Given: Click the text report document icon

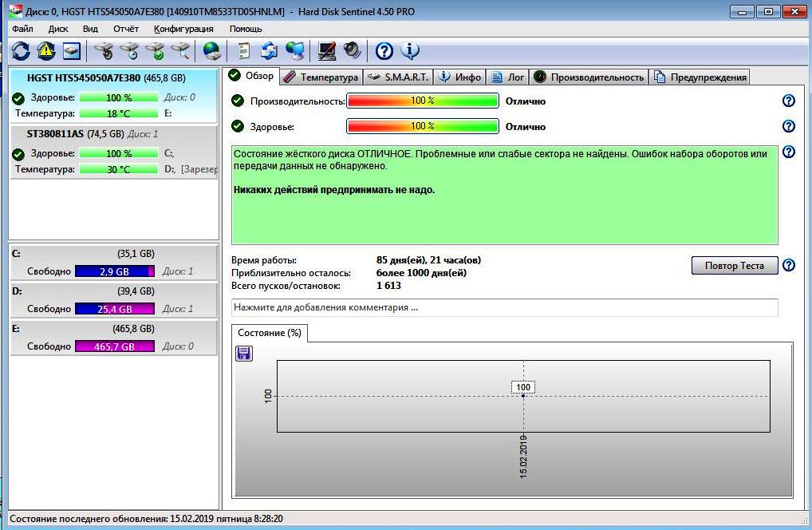Looking at the screenshot, I should point(243,51).
